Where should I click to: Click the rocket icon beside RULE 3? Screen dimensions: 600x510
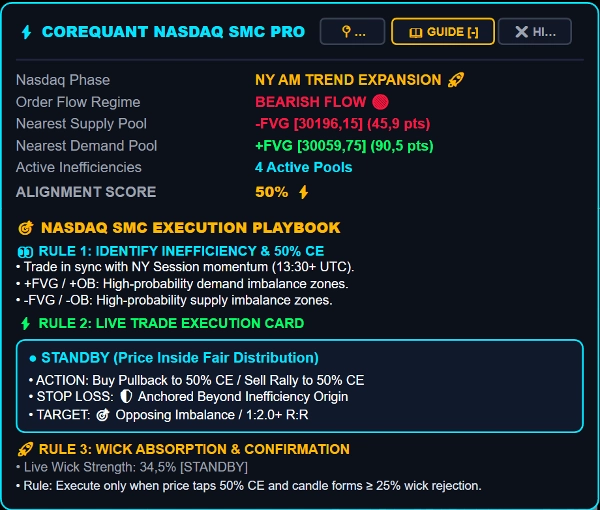[x=25, y=449]
